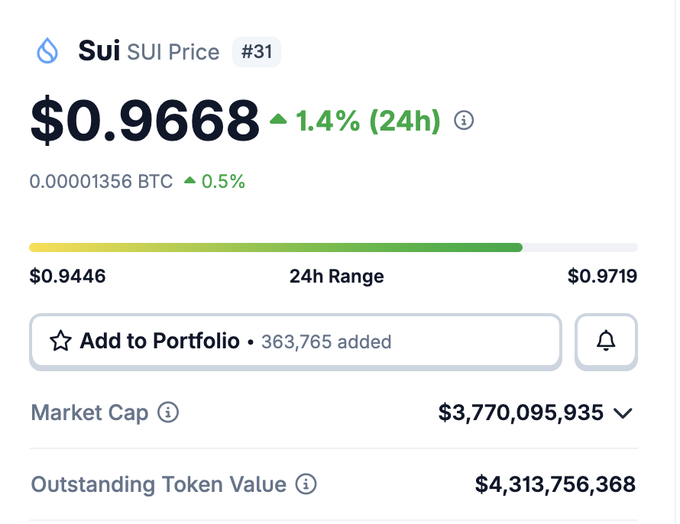Viewport: 680px width, 524px height.
Task: Click the info icon beside 24h change
Action: 464,121
